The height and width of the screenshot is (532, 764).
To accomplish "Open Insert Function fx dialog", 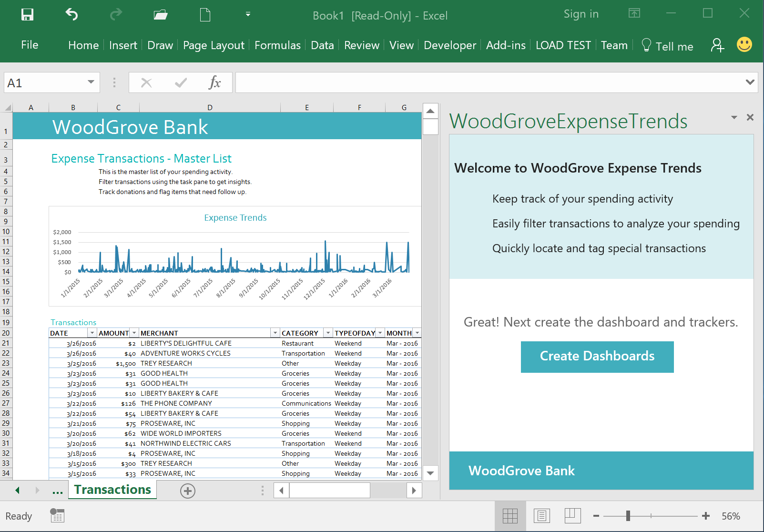I will point(215,82).
